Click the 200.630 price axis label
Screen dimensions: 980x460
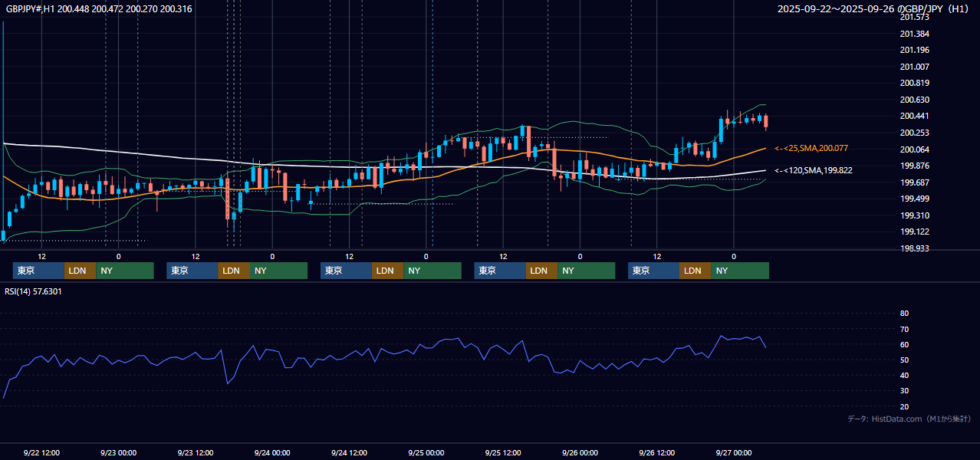[914, 100]
